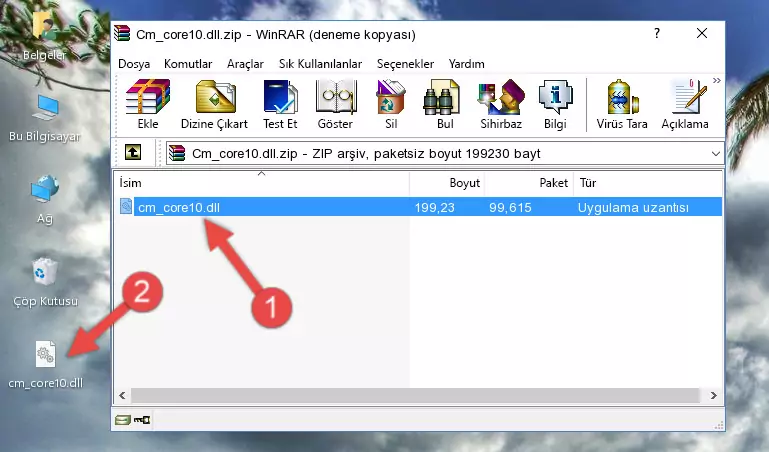Close the WinRAR window
Image resolution: width=769 pixels, height=452 pixels.
click(702, 33)
